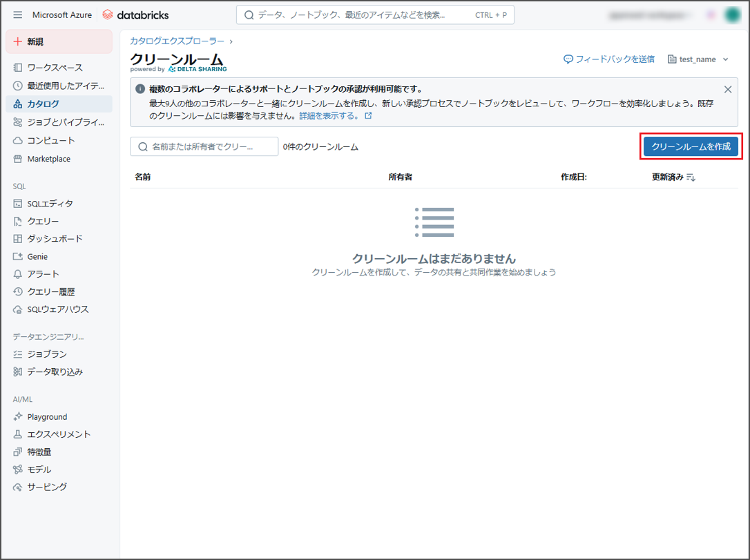Sort by 更新済み column arrow
750x560 pixels.
pos(691,177)
